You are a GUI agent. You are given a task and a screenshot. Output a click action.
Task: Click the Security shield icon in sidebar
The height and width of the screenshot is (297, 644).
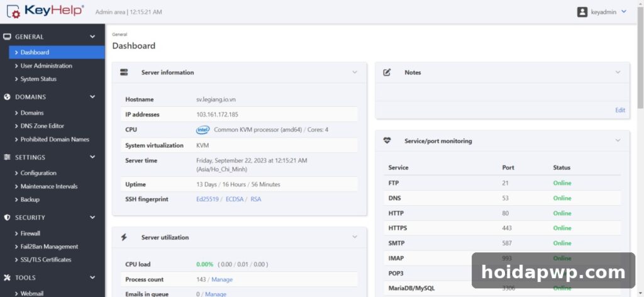(7, 217)
